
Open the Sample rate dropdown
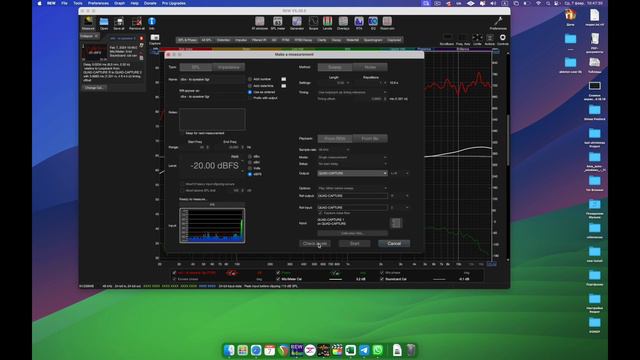(334, 150)
